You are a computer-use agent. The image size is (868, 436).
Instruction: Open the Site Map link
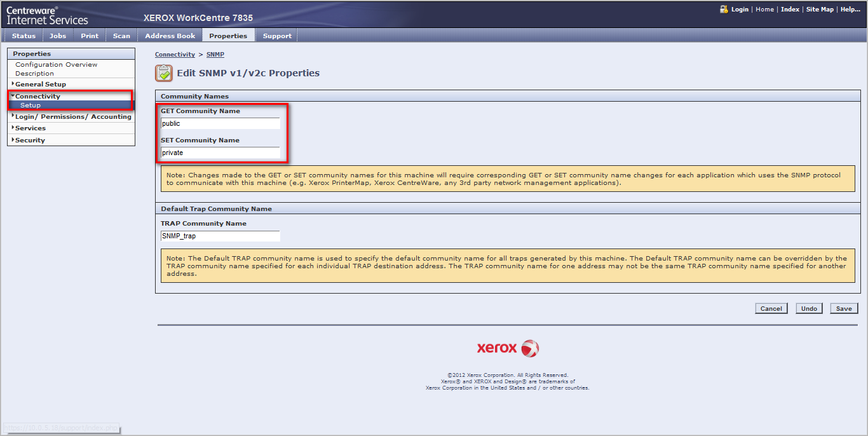coord(820,10)
